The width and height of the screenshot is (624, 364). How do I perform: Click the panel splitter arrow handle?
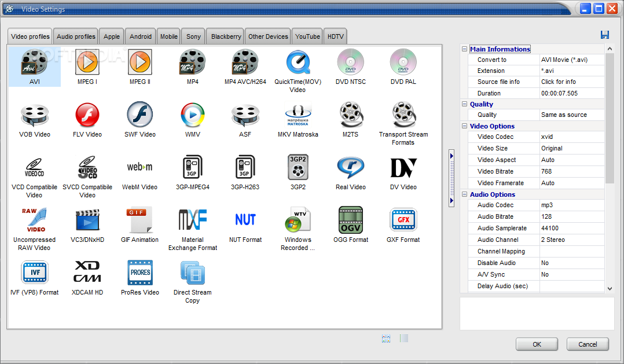coord(452,178)
